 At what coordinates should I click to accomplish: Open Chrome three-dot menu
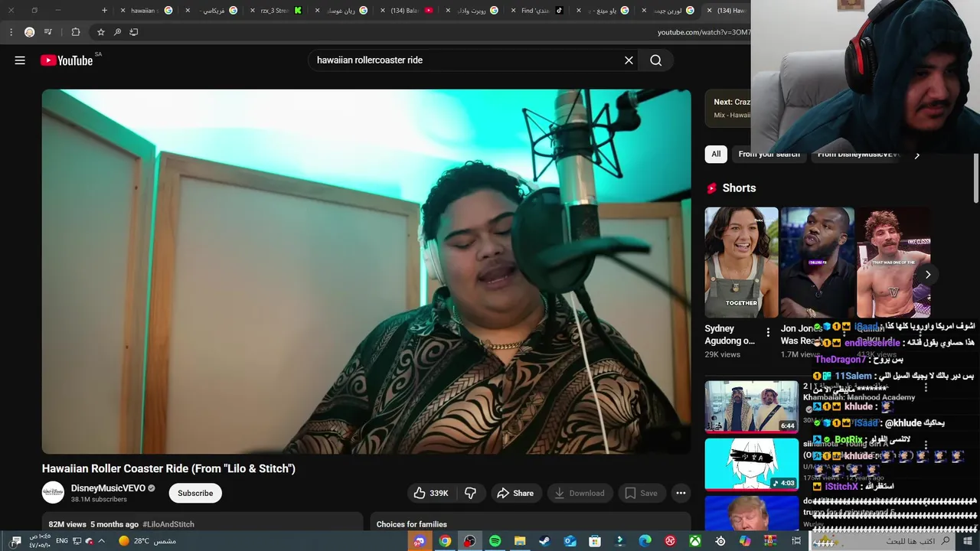click(11, 32)
